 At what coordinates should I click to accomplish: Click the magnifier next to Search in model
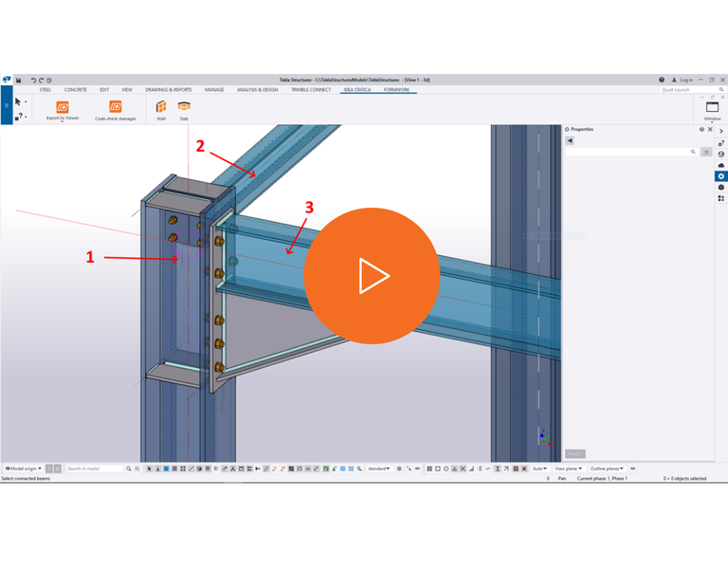click(128, 468)
